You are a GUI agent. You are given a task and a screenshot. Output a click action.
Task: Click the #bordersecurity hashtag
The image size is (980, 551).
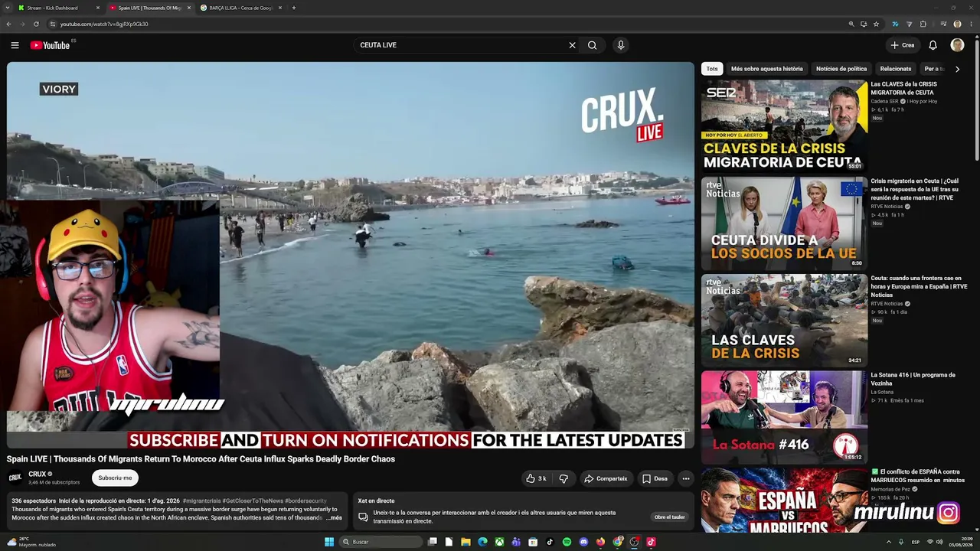coord(305,500)
